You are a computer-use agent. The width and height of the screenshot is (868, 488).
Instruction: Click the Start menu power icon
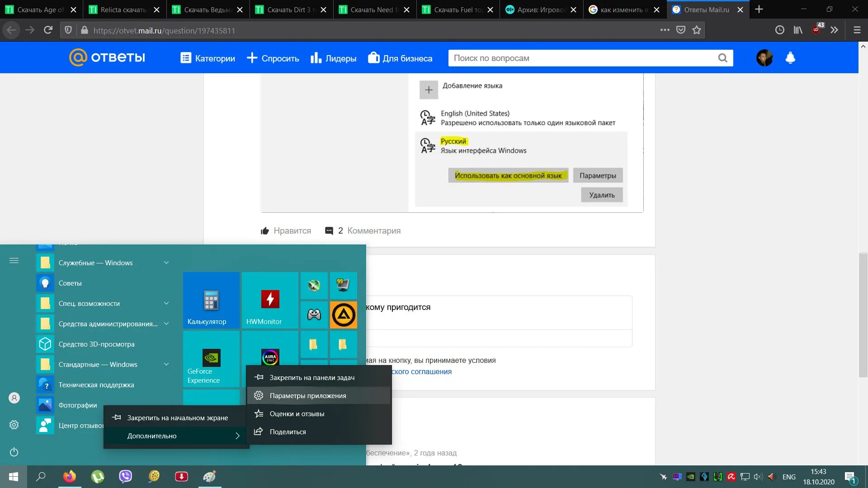(x=14, y=452)
